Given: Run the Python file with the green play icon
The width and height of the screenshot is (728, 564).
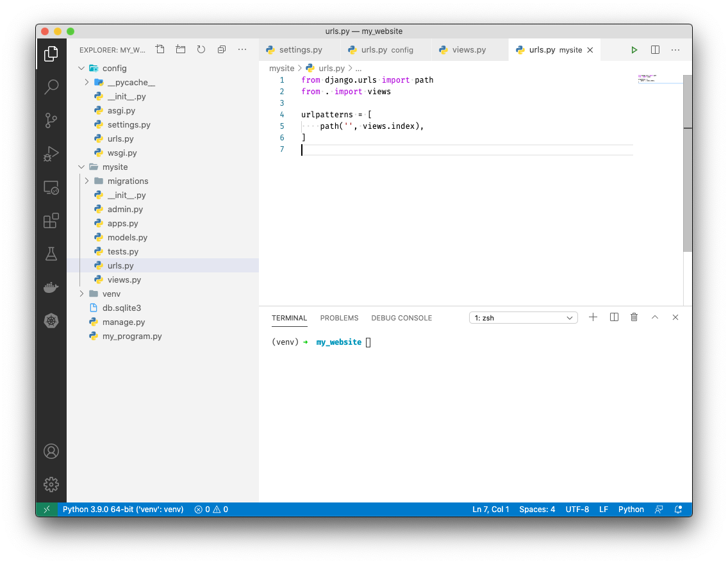Looking at the screenshot, I should (x=634, y=49).
